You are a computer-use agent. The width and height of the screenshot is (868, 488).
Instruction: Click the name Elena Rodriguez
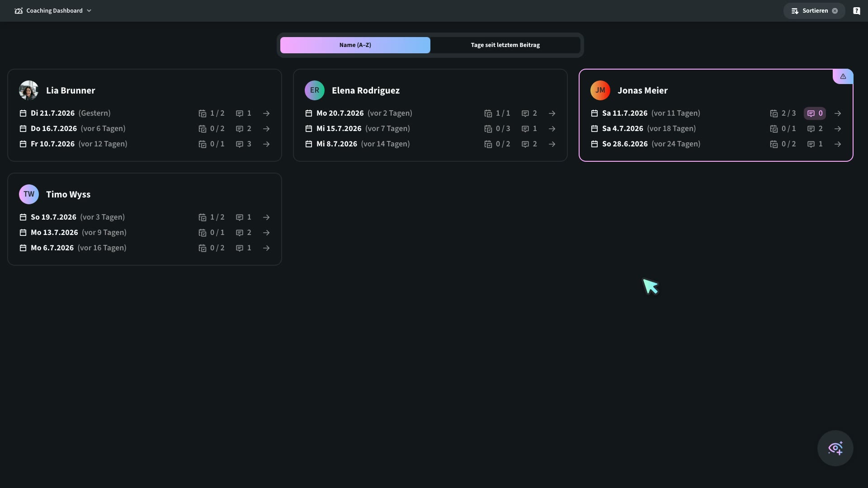(366, 90)
